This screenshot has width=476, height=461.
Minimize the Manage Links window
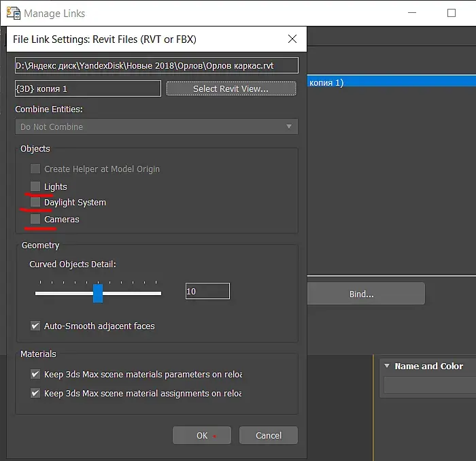coord(411,13)
